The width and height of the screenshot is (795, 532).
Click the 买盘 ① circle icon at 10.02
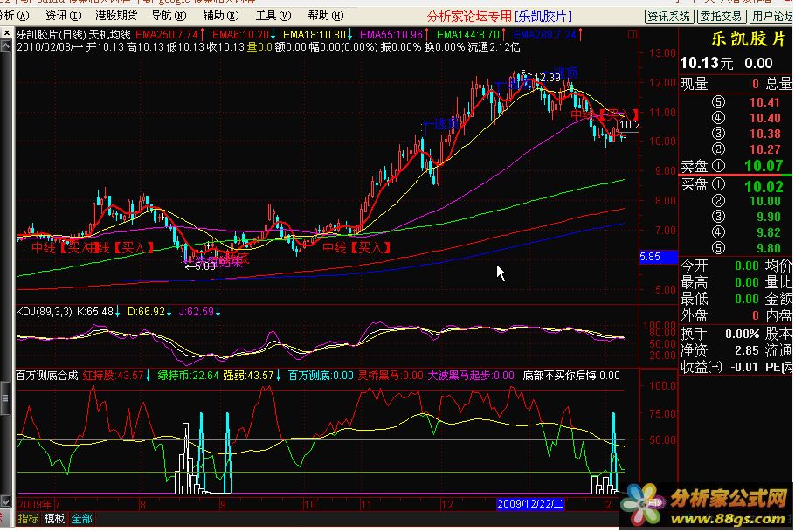(718, 184)
